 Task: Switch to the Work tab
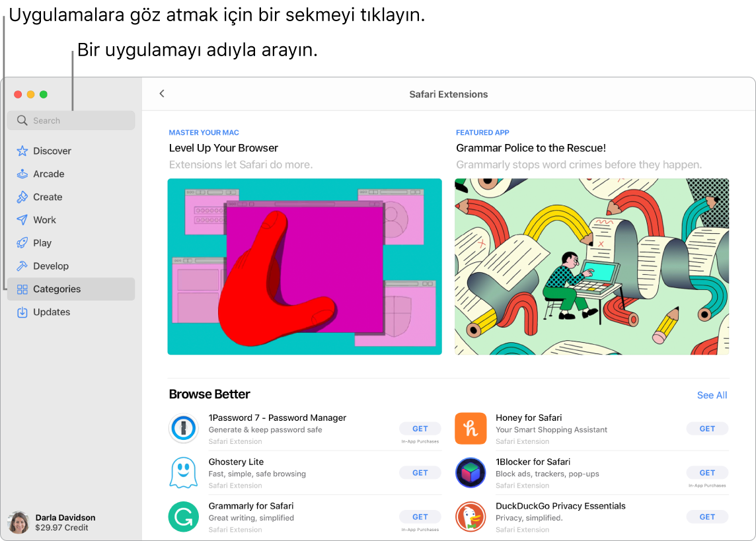point(45,220)
